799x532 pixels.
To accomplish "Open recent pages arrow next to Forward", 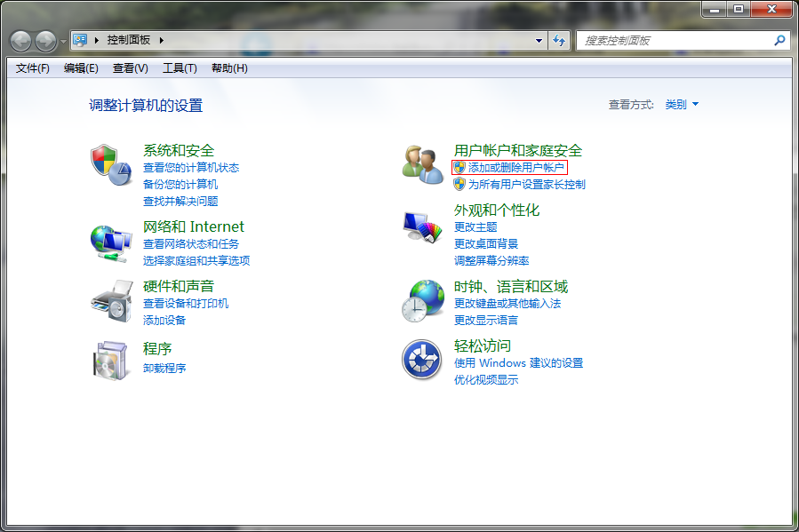I will point(63,41).
